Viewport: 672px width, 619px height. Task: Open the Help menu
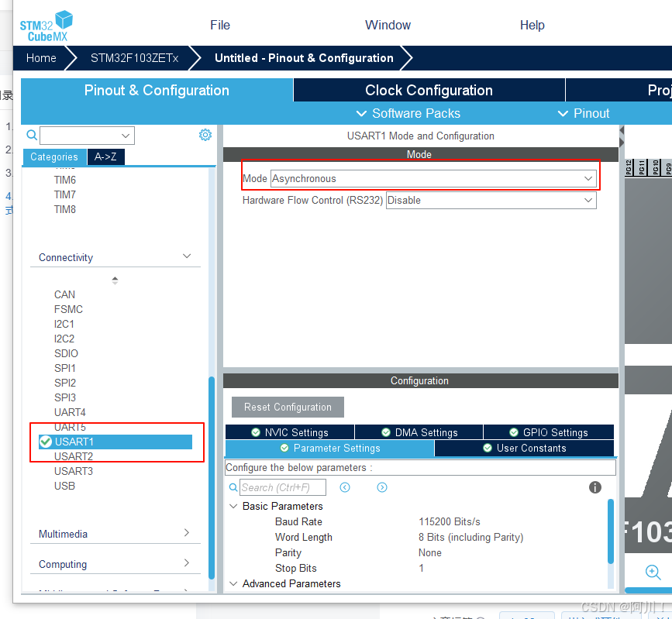[x=532, y=26]
